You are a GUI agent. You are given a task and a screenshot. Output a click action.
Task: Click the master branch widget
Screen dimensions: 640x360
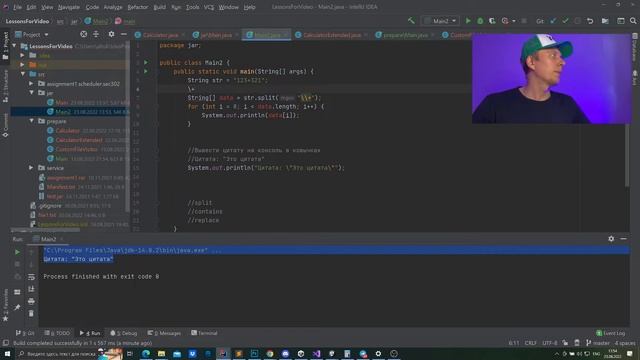[598, 343]
